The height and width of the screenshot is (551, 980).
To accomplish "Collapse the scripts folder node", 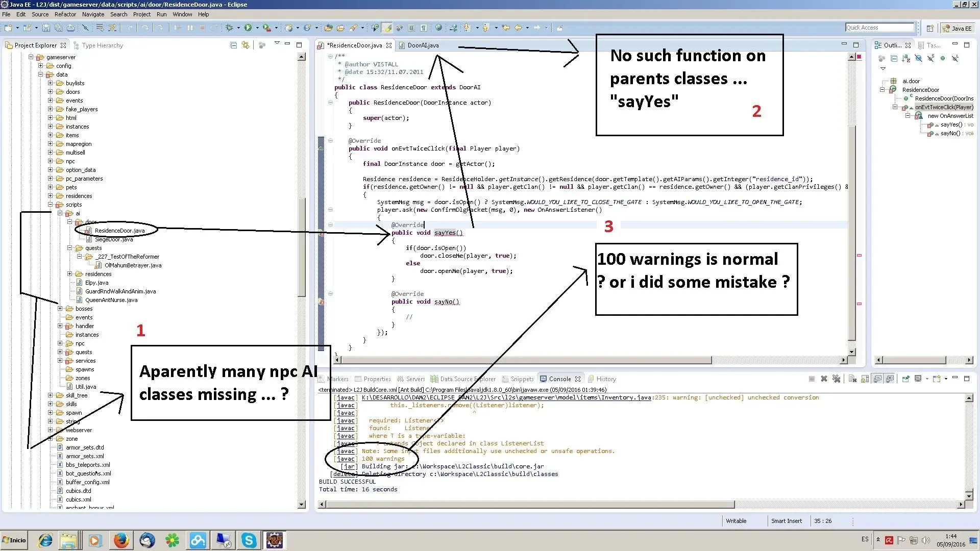I will pyautogui.click(x=50, y=205).
